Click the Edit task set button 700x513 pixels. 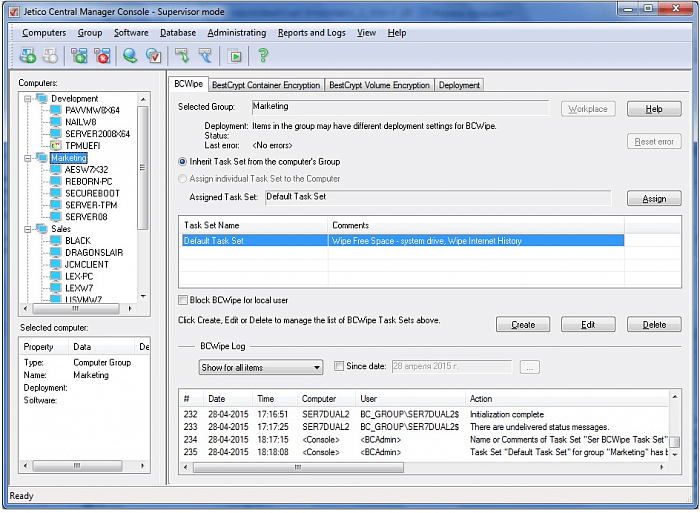point(588,325)
